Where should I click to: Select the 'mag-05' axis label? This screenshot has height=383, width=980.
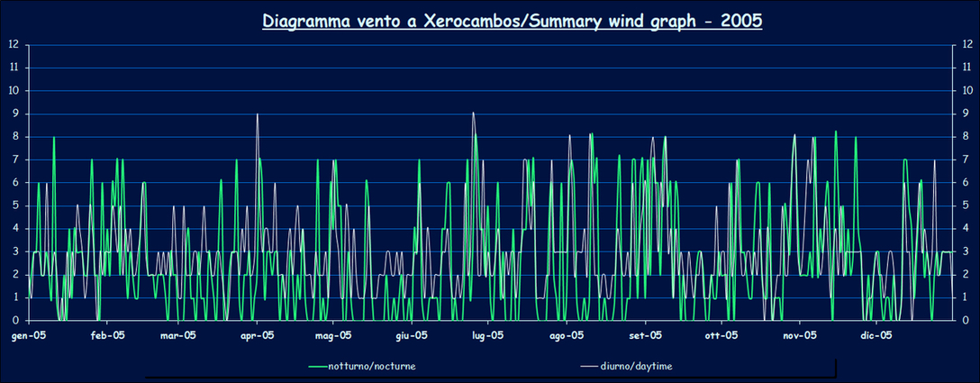(x=332, y=335)
